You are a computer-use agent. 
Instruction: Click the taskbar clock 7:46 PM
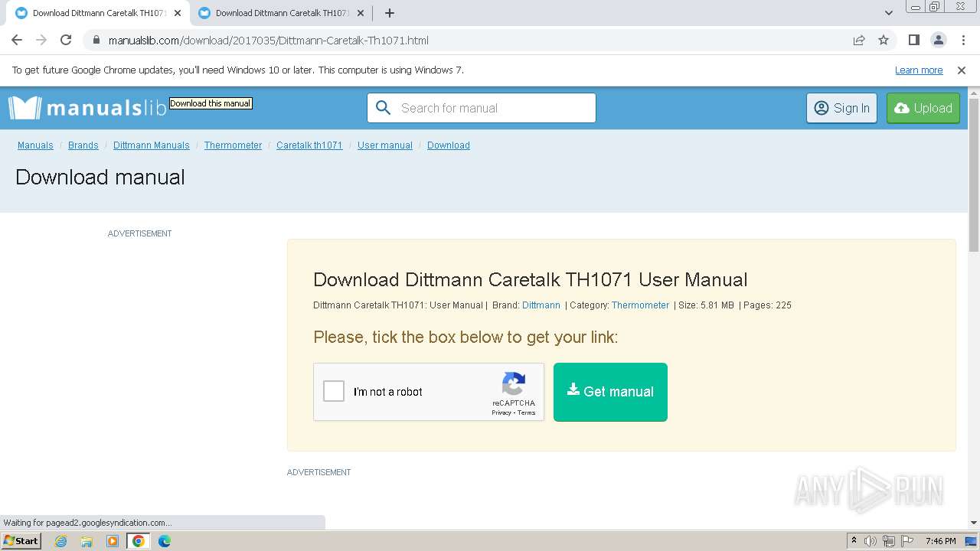point(941,541)
